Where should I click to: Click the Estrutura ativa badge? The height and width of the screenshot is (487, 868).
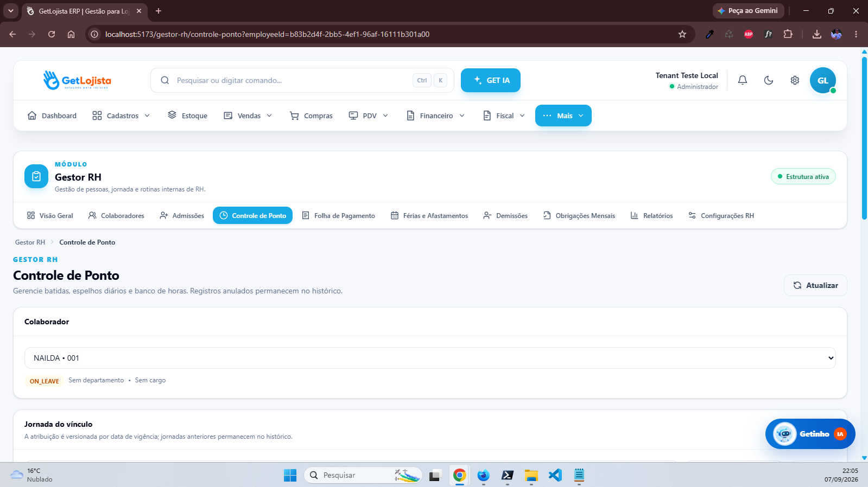[x=803, y=176]
